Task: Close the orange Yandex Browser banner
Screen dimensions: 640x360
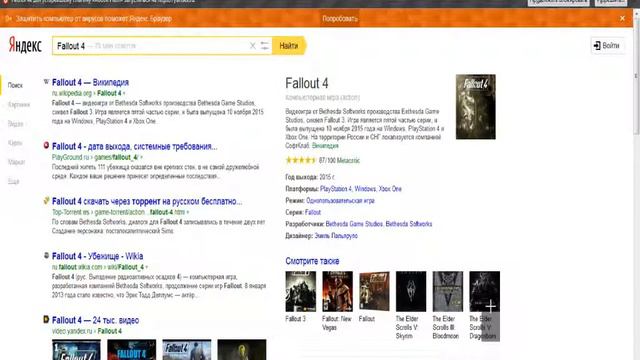Action: pyautogui.click(x=622, y=18)
